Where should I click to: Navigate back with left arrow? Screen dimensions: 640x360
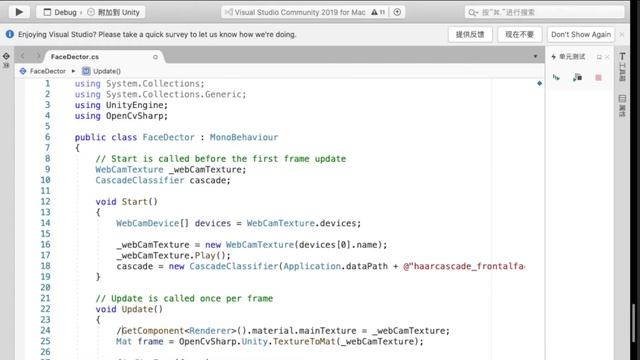pos(23,56)
